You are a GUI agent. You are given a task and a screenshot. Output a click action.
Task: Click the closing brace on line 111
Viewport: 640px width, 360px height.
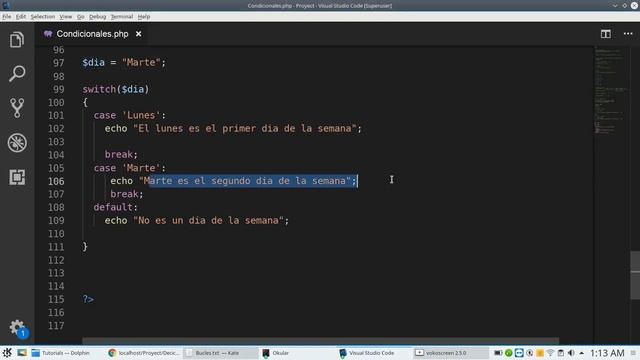point(85,247)
